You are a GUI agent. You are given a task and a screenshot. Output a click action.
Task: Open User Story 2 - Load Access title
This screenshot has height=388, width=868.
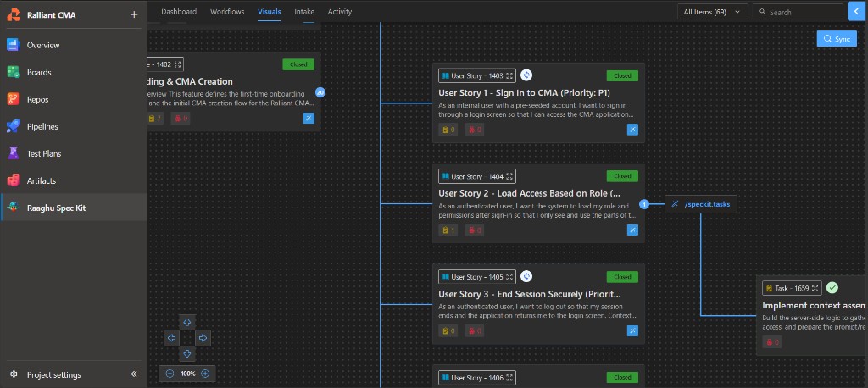pyautogui.click(x=529, y=193)
